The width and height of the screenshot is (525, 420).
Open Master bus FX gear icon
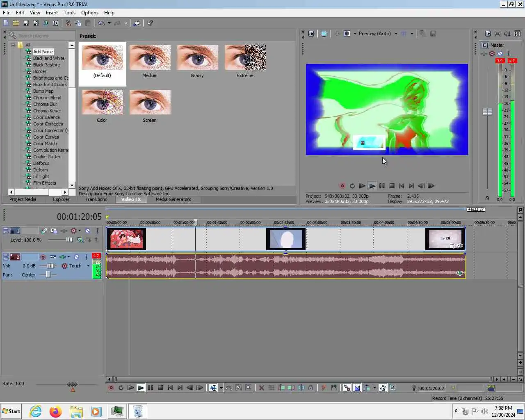(x=492, y=54)
